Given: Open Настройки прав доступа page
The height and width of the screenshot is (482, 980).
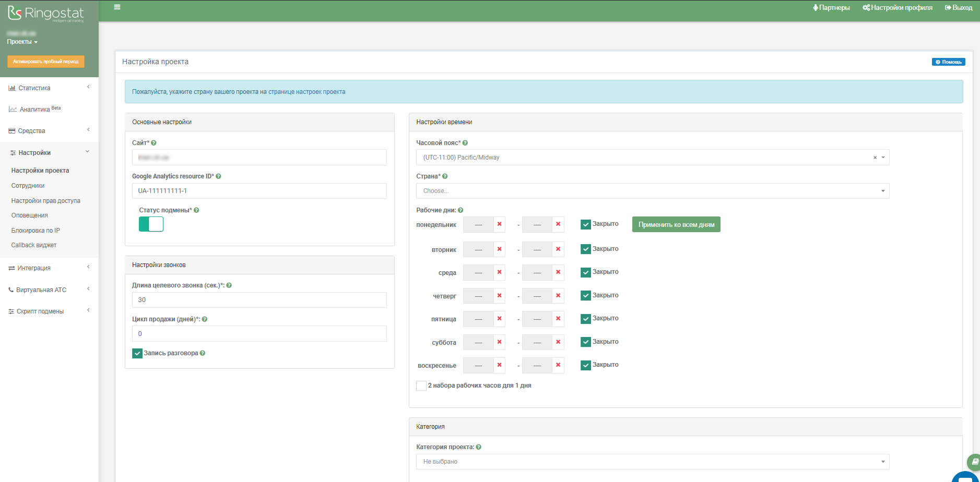Looking at the screenshot, I should [46, 201].
